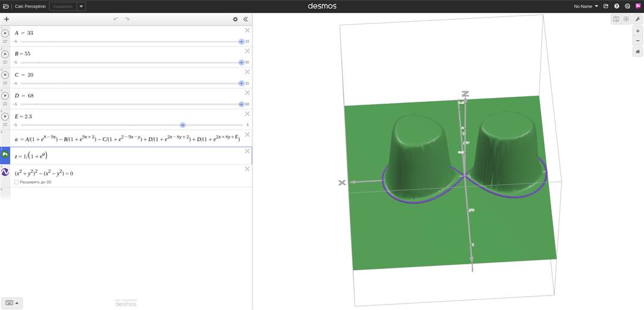Open the No Name account dropdown
644x310 pixels.
pos(586,6)
